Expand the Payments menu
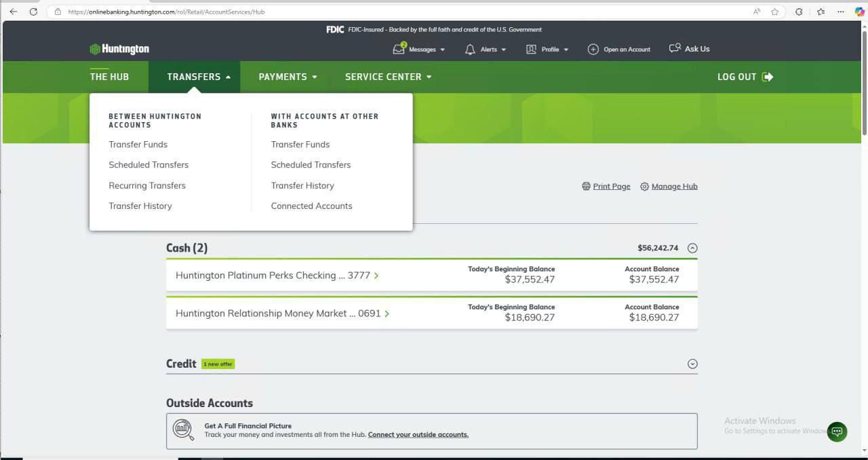 pos(288,77)
